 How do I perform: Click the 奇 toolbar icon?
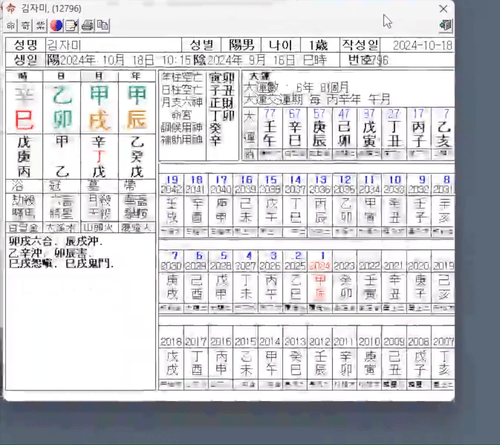[x=26, y=26]
